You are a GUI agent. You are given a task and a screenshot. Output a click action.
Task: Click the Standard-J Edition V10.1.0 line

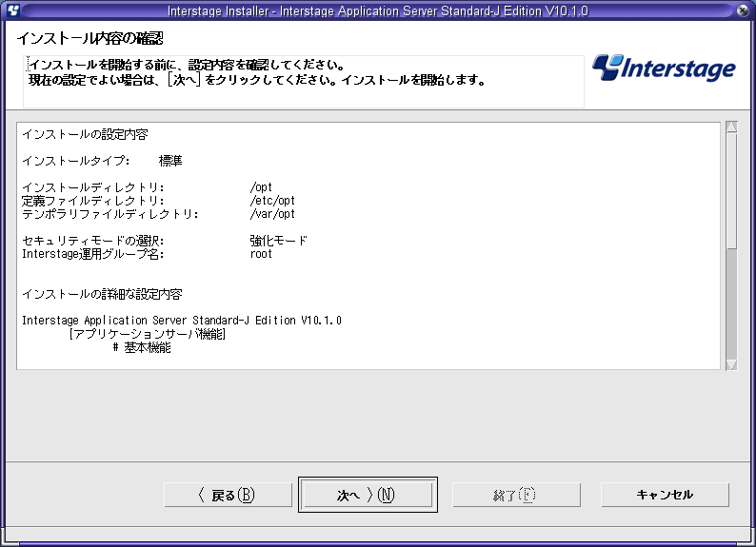[x=182, y=321]
